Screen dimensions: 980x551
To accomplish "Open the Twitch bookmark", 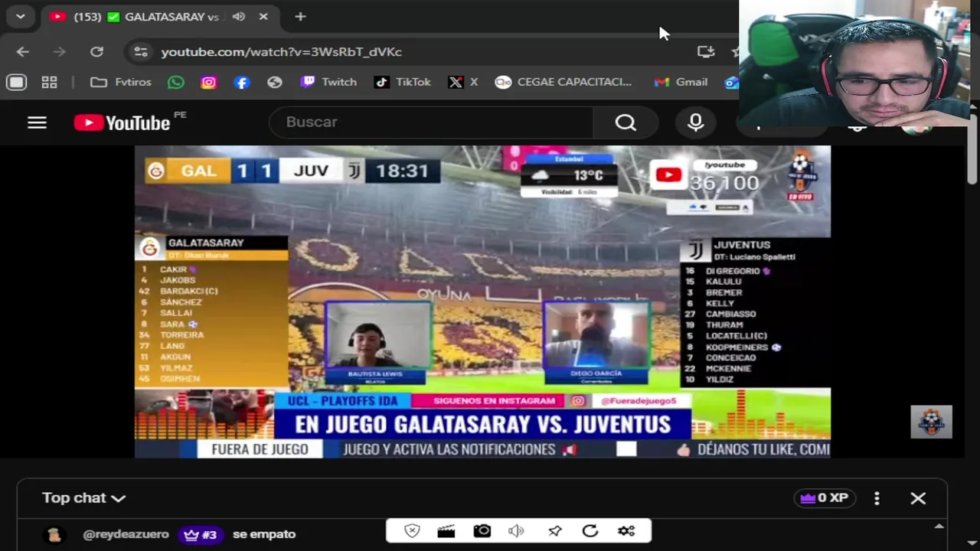I will tap(328, 82).
